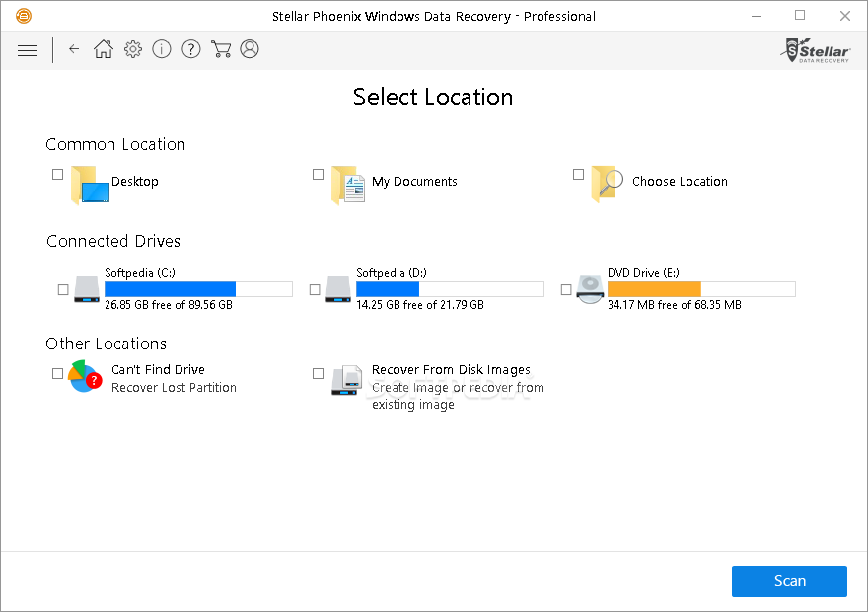This screenshot has height=612, width=868.
Task: Select the Softpedia (D:) drive checkbox
Action: (315, 289)
